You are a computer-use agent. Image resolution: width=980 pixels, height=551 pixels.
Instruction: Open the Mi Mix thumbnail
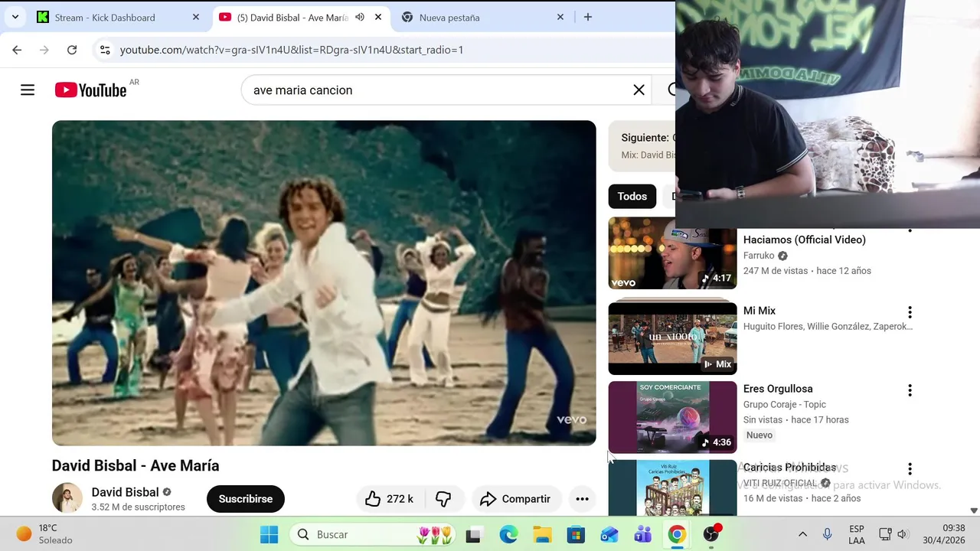[x=672, y=338]
